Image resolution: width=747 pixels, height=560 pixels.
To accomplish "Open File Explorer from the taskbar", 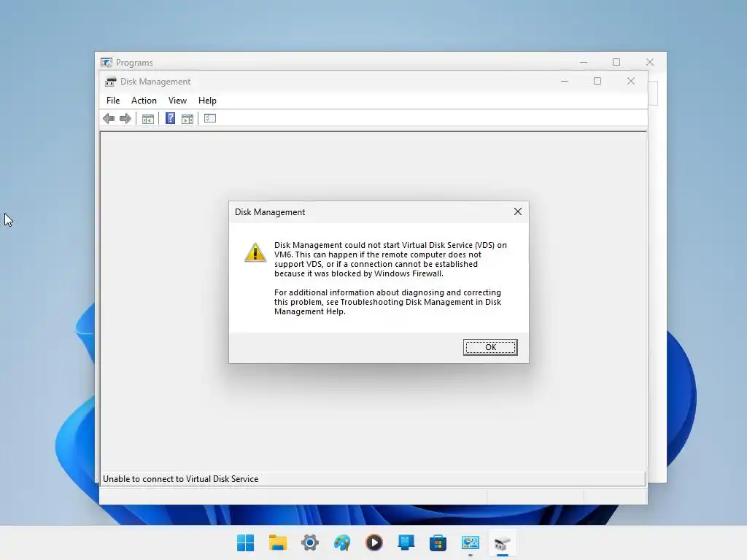I will tap(278, 542).
